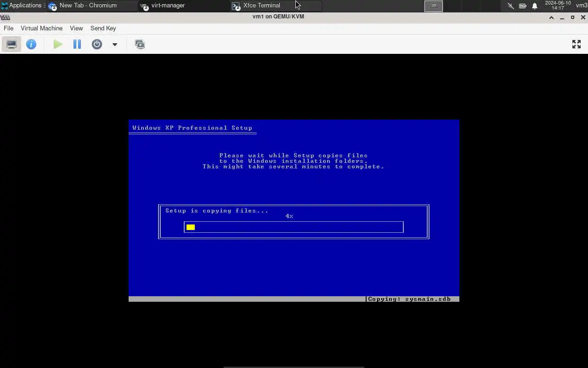Open the Virtual Machine menu

click(41, 28)
